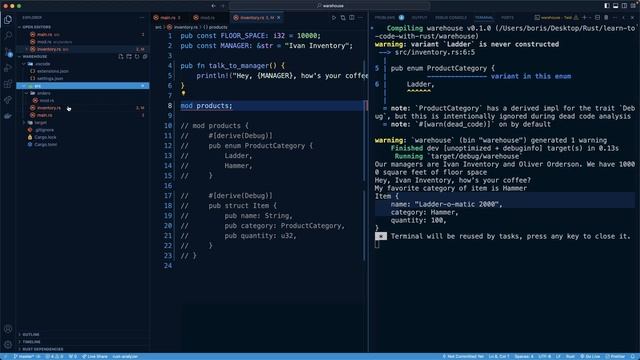Viewport: 640px width, 360px height.
Task: Expand the OUTLINE section
Action: [31, 335]
